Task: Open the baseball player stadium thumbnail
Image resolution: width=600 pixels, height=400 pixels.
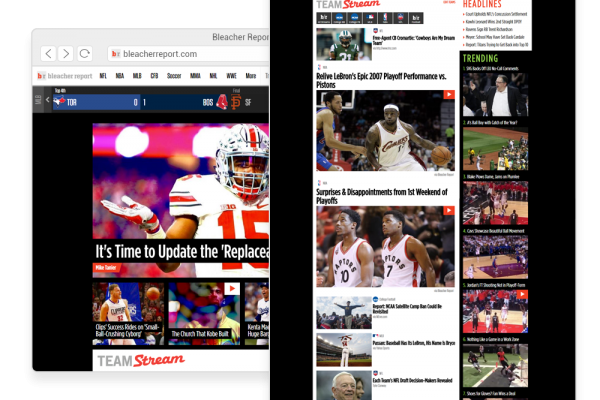Action: pos(344,350)
